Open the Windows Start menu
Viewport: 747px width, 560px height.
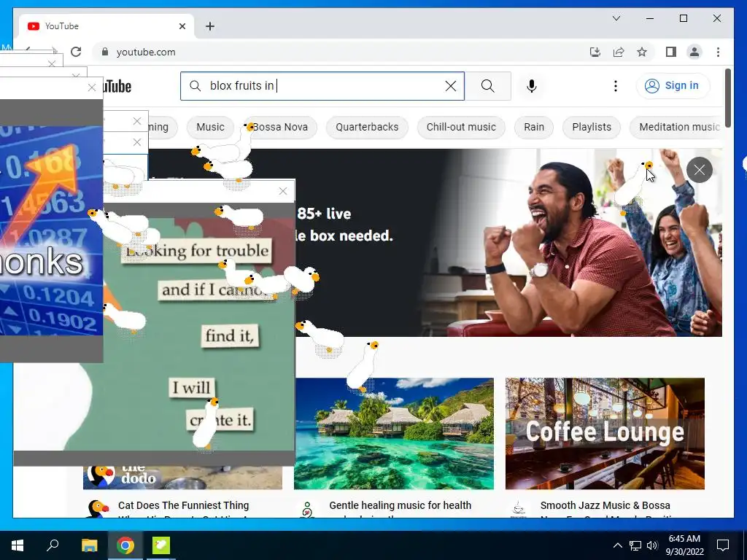(x=18, y=545)
